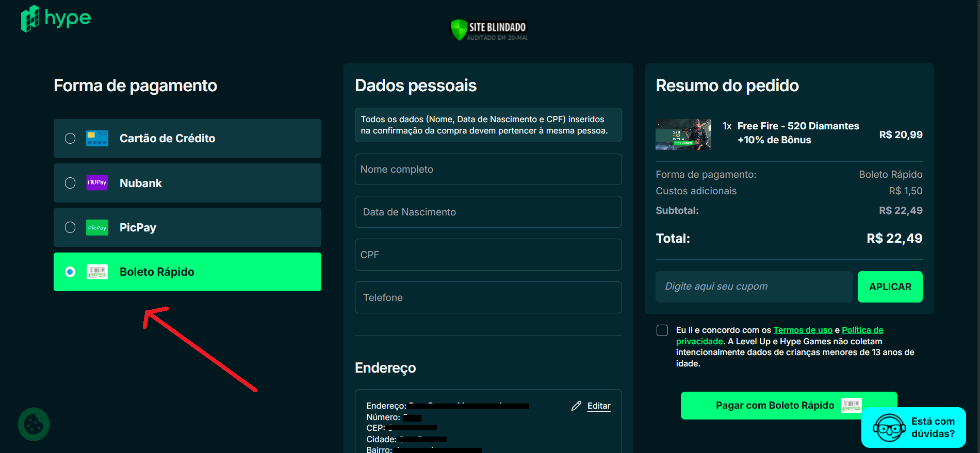Screen dimensions: 980x453
Task: Select Cartão de Crédito radio button
Action: 70,138
